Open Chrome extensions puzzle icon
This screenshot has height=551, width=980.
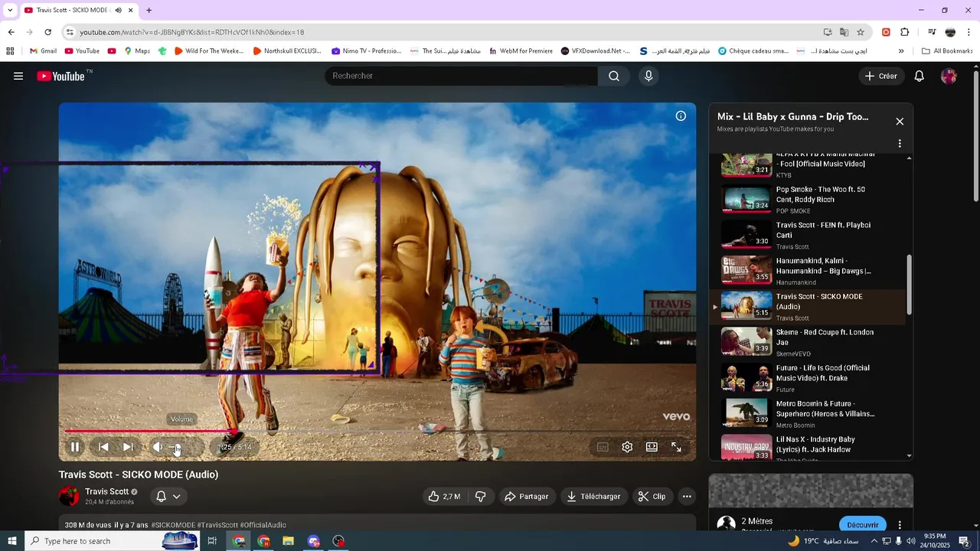click(904, 32)
